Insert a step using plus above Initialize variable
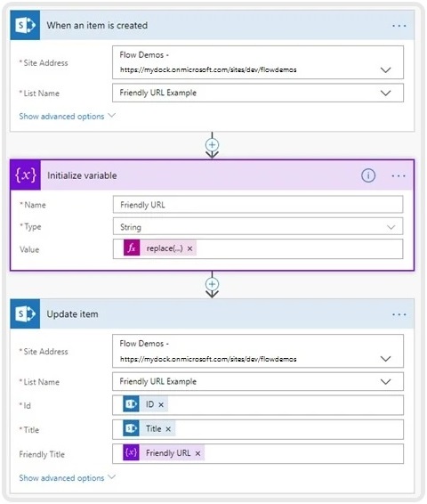Viewport: 427px width, 504px height. (212, 144)
